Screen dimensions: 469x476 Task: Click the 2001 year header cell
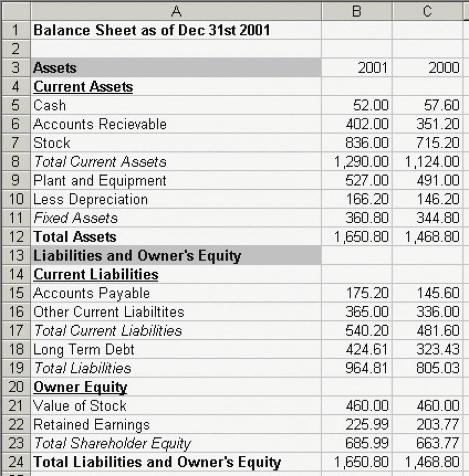(x=358, y=68)
